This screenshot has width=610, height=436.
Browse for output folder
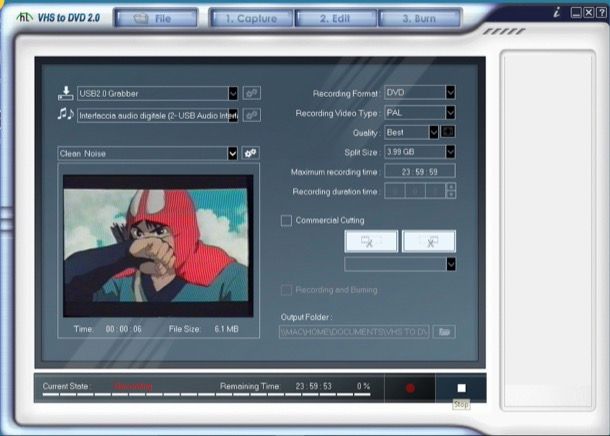tap(445, 331)
